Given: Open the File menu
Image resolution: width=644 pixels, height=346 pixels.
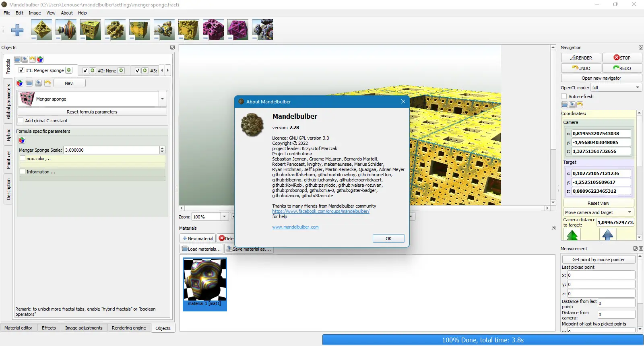Looking at the screenshot, I should (x=7, y=13).
